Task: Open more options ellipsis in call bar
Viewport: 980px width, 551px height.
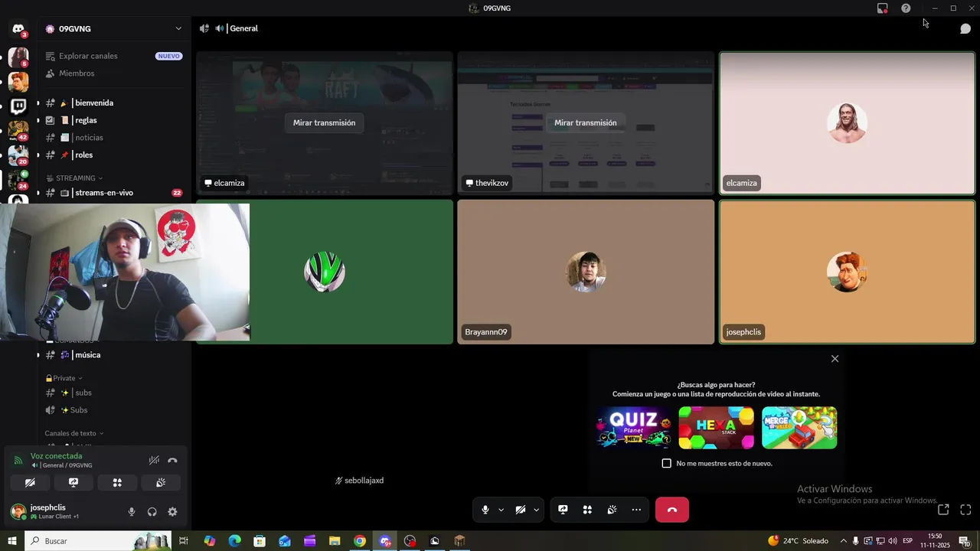Action: (x=636, y=510)
